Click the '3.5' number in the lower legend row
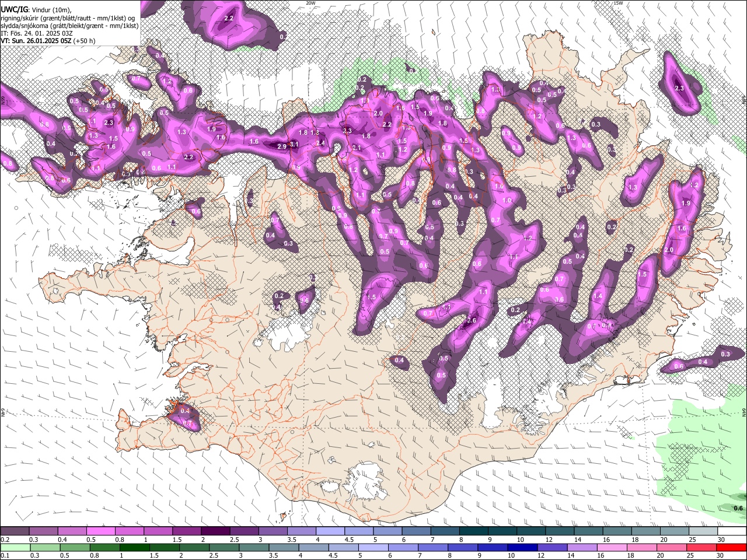 point(274,555)
